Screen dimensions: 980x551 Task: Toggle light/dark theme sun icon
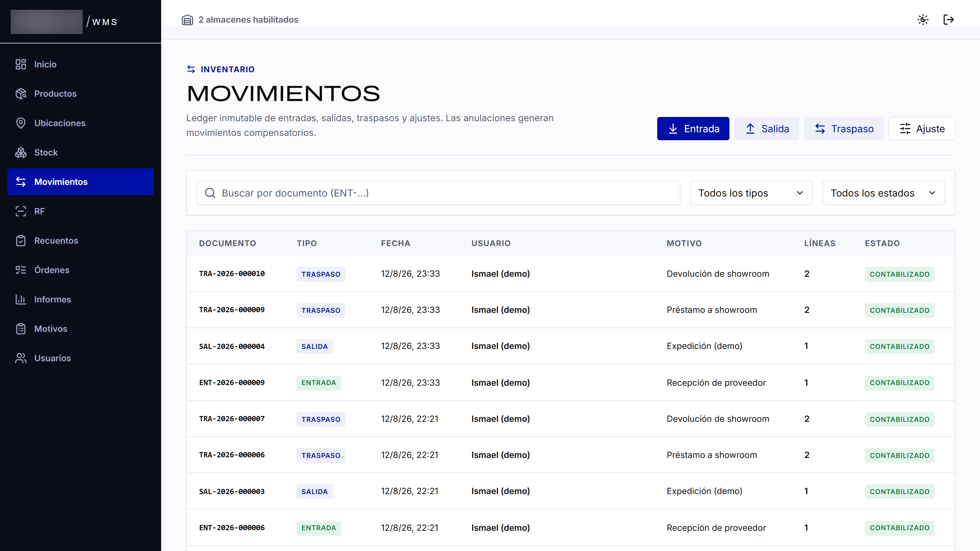pos(923,19)
